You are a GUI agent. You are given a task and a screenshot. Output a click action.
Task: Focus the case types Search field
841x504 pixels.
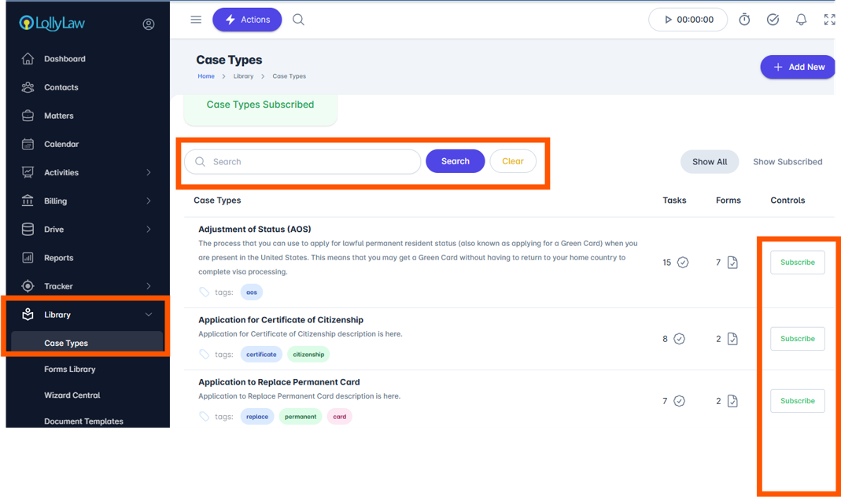pos(303,161)
